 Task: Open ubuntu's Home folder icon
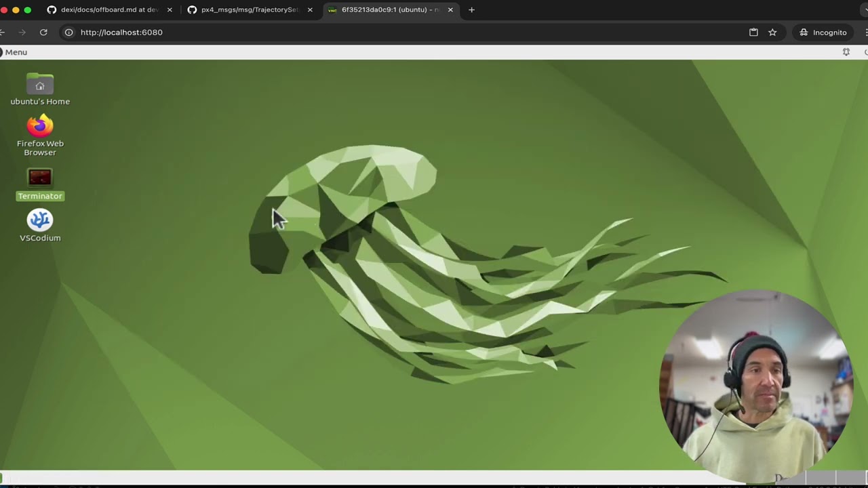point(40,89)
